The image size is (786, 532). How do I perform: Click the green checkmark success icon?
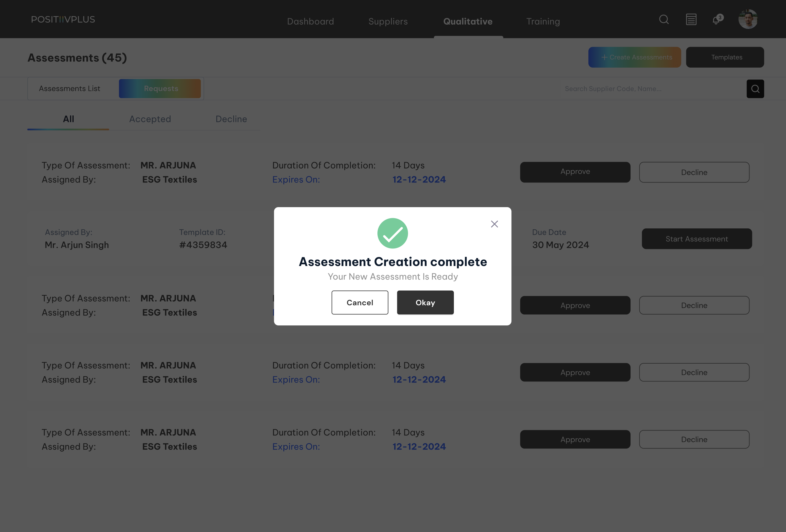(392, 233)
